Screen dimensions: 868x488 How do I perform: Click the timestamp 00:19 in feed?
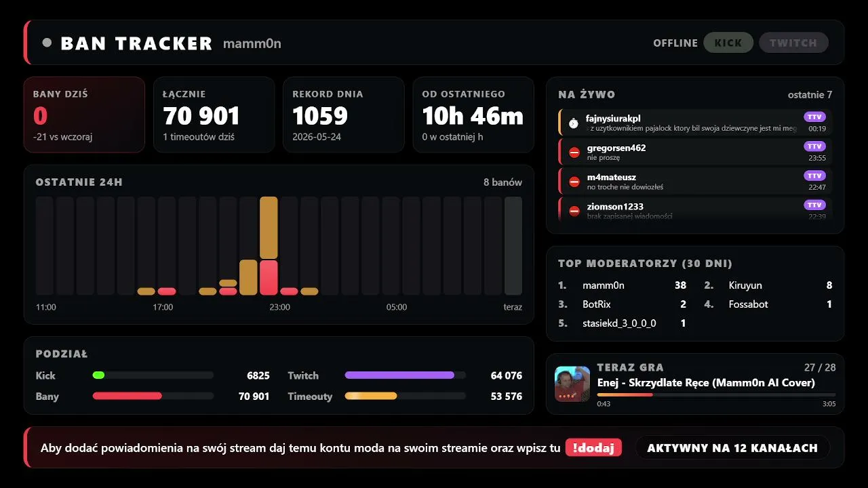pyautogui.click(x=817, y=129)
